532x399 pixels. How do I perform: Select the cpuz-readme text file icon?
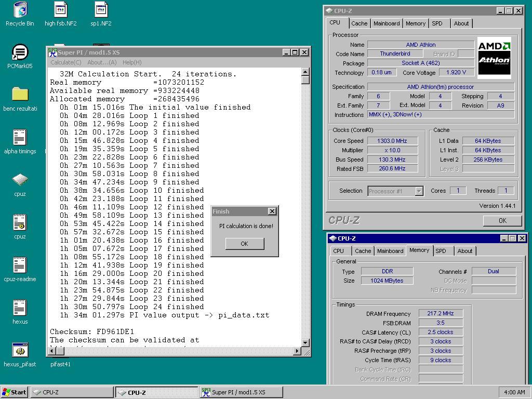tap(20, 265)
